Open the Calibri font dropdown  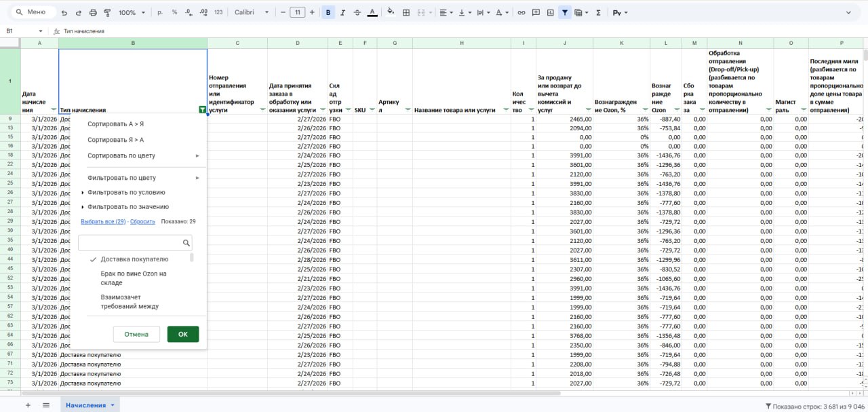(251, 12)
